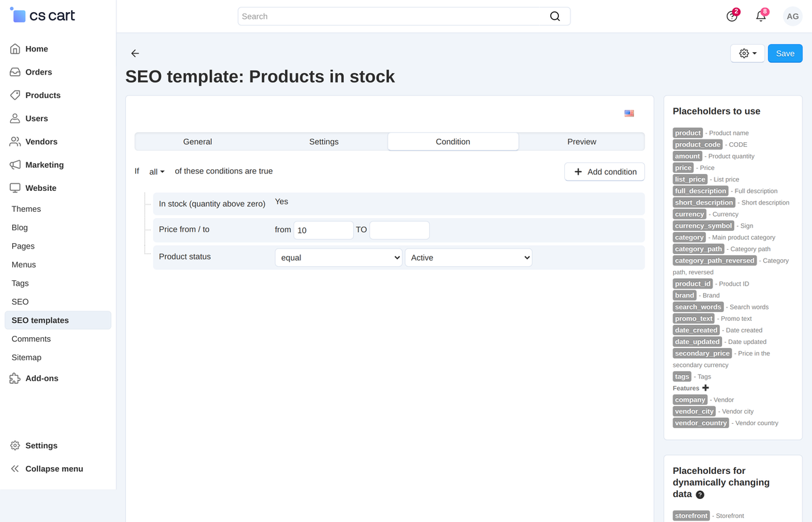Insert the 'category_path_reversed' placeholder
812x522 pixels.
click(715, 261)
